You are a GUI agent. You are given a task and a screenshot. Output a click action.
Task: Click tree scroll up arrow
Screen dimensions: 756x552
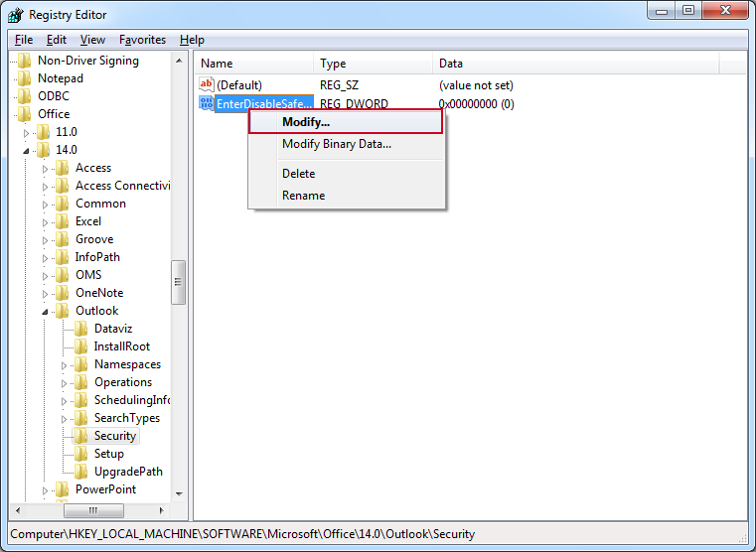(179, 61)
